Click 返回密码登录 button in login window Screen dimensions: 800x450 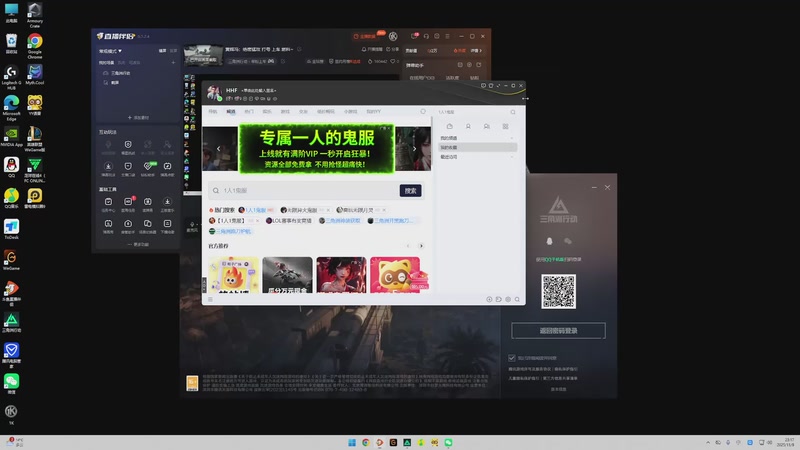(x=559, y=331)
